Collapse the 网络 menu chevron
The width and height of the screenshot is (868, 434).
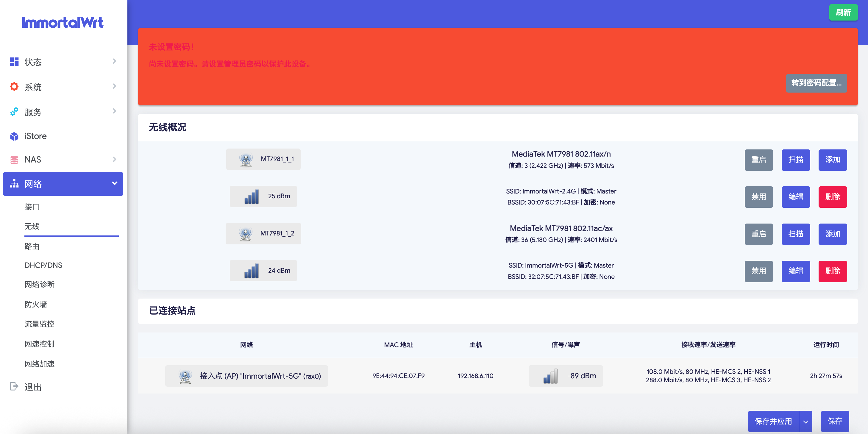click(115, 183)
